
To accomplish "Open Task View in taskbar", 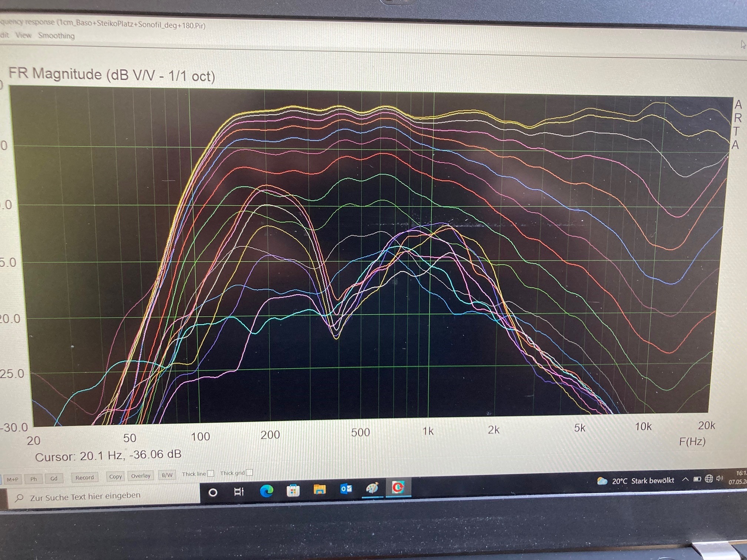I will pos(239,491).
